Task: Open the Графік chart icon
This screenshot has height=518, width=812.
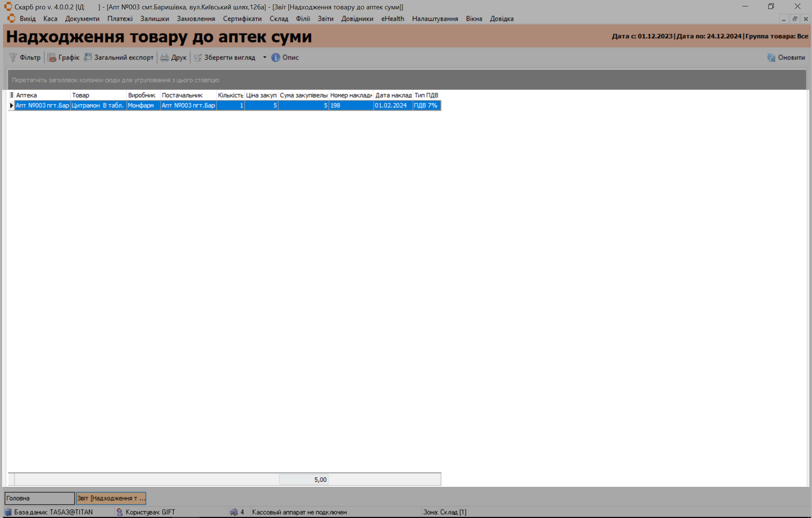Action: [x=52, y=57]
